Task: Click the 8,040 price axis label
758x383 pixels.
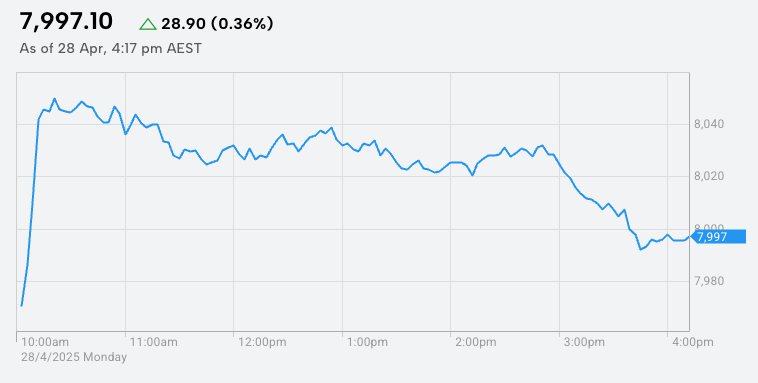Action: (x=709, y=125)
